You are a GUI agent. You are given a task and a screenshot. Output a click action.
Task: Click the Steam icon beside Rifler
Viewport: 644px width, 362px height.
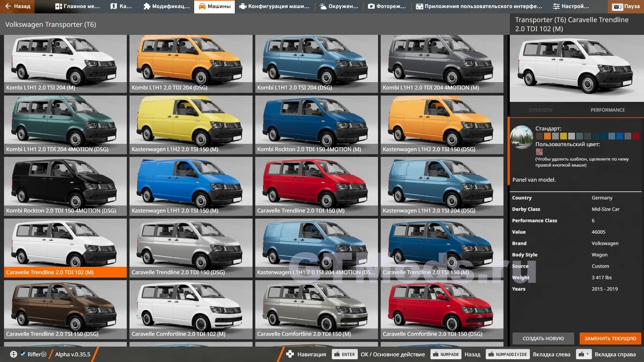[x=23, y=354]
